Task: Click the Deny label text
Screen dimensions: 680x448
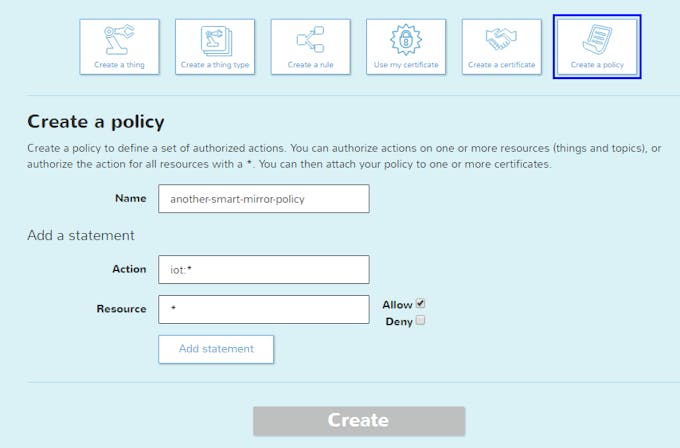Action: click(399, 322)
